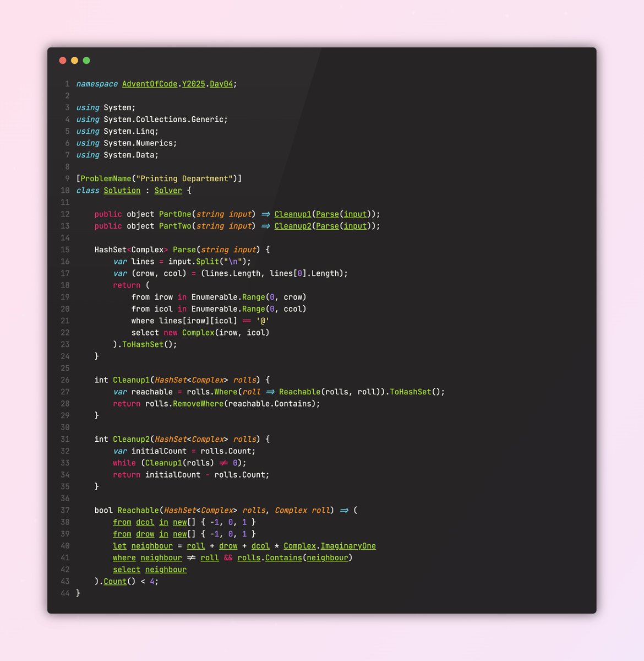
Task: Follow the Parse method link on line 12
Action: [x=327, y=214]
